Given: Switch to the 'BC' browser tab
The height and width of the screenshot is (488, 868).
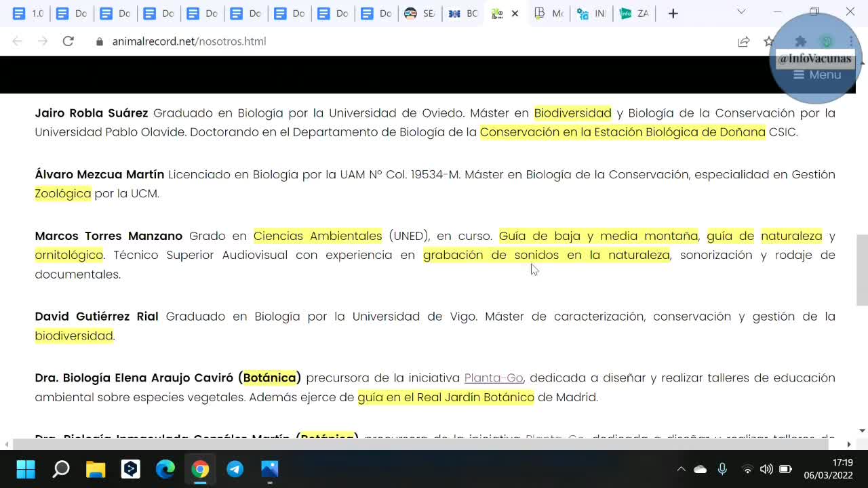Looking at the screenshot, I should 463,14.
